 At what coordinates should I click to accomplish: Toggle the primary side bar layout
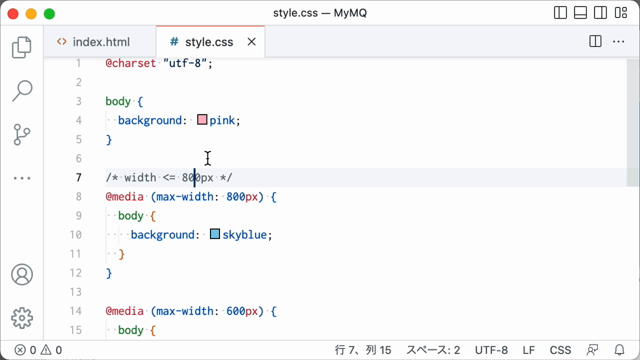tap(560, 13)
